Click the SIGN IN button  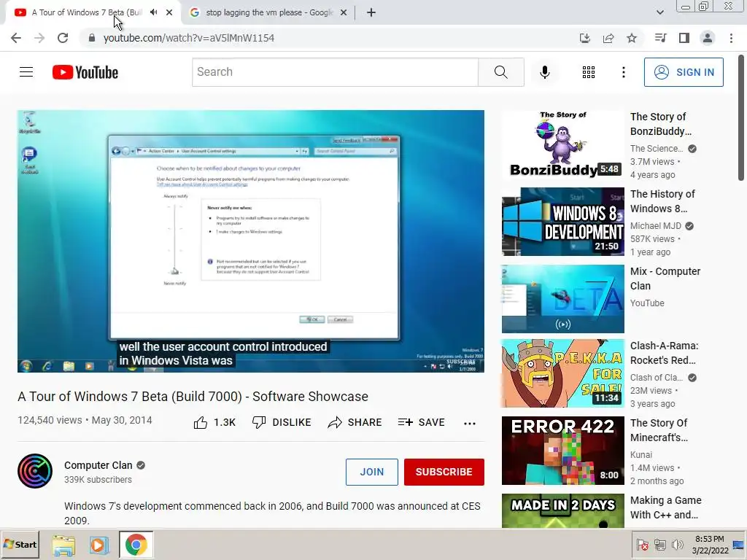pyautogui.click(x=684, y=72)
